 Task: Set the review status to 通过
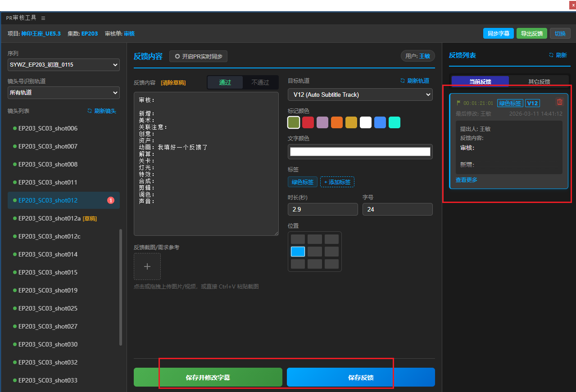click(225, 82)
